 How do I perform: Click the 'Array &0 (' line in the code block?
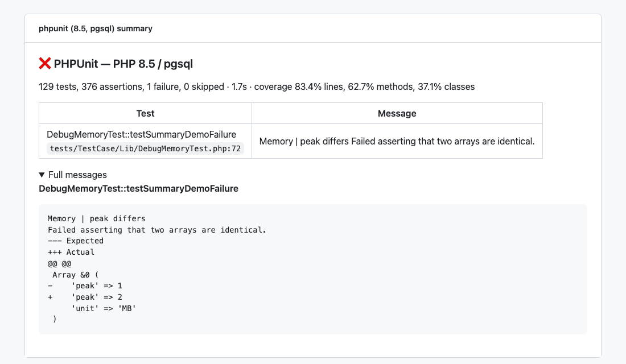coord(76,275)
